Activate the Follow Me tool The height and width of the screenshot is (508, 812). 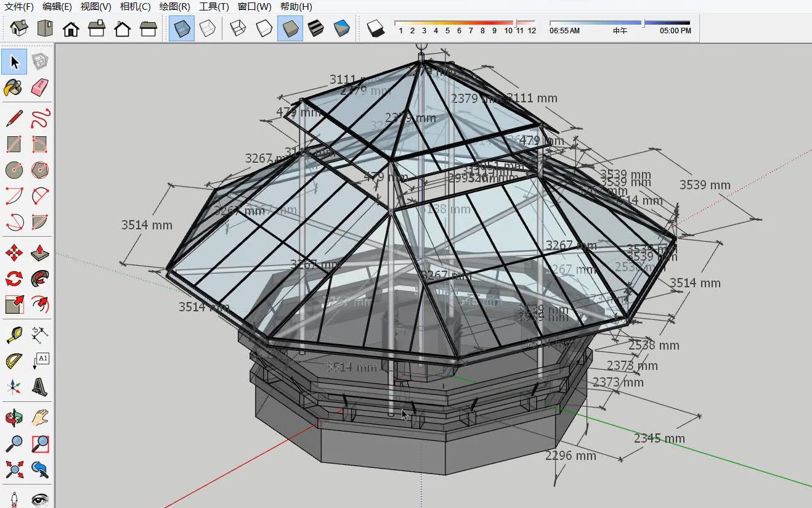(40, 278)
